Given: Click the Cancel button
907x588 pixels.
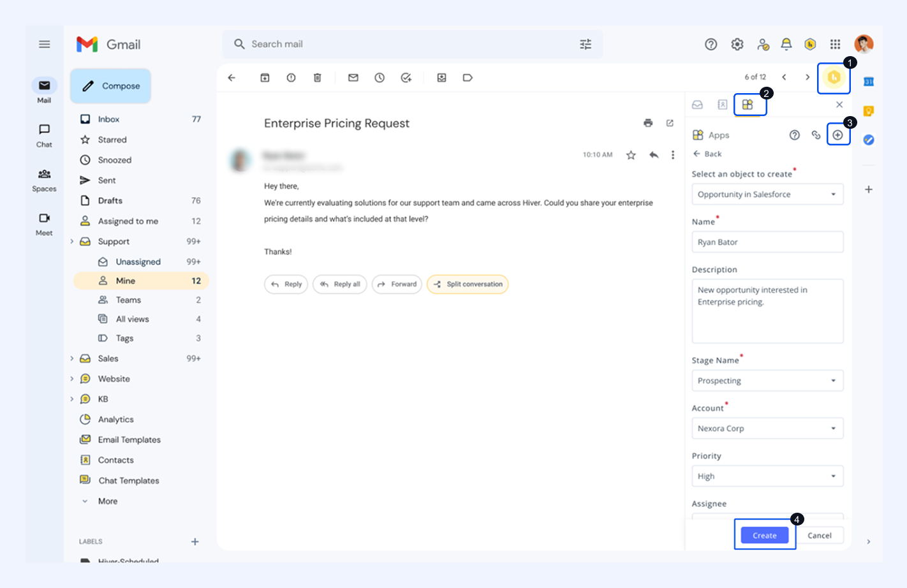Looking at the screenshot, I should coord(820,536).
